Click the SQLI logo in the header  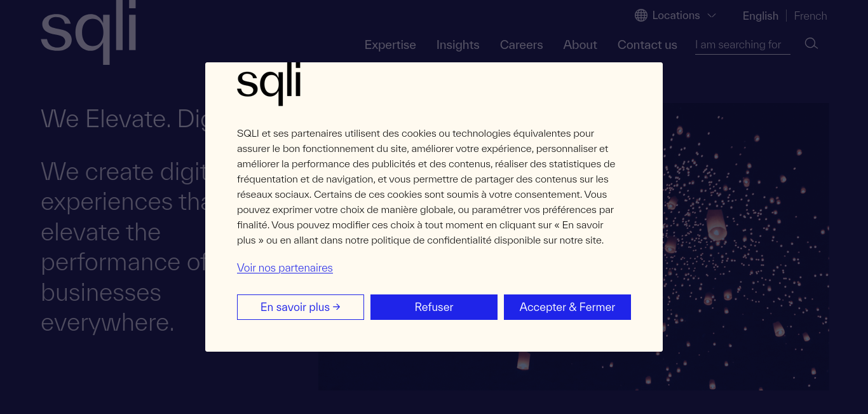click(89, 32)
